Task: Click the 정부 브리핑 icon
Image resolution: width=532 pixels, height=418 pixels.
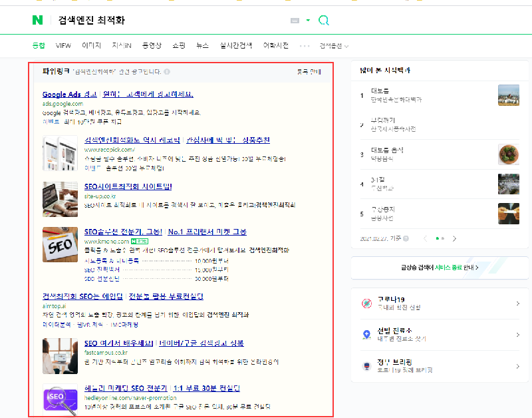Action: [x=366, y=365]
